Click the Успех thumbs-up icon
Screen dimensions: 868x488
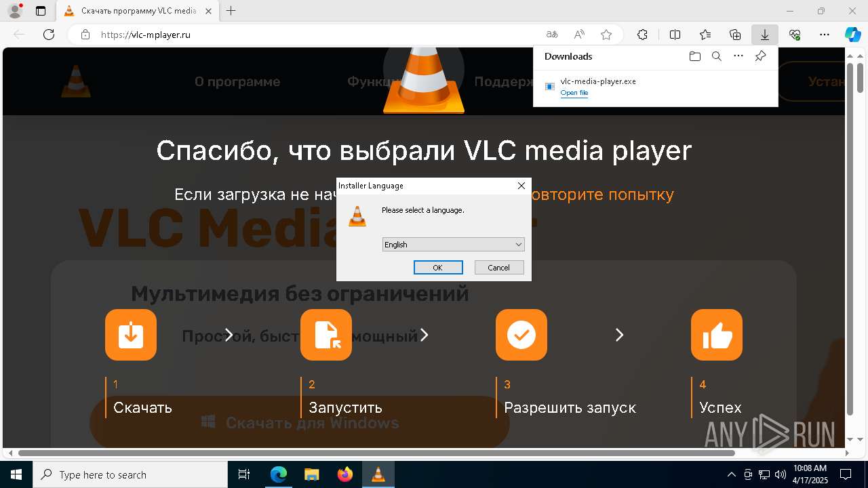point(717,335)
